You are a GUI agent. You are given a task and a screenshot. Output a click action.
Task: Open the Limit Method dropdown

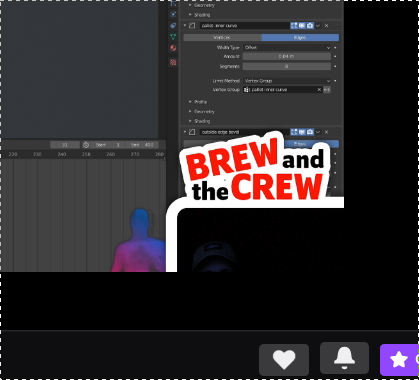pyautogui.click(x=287, y=81)
